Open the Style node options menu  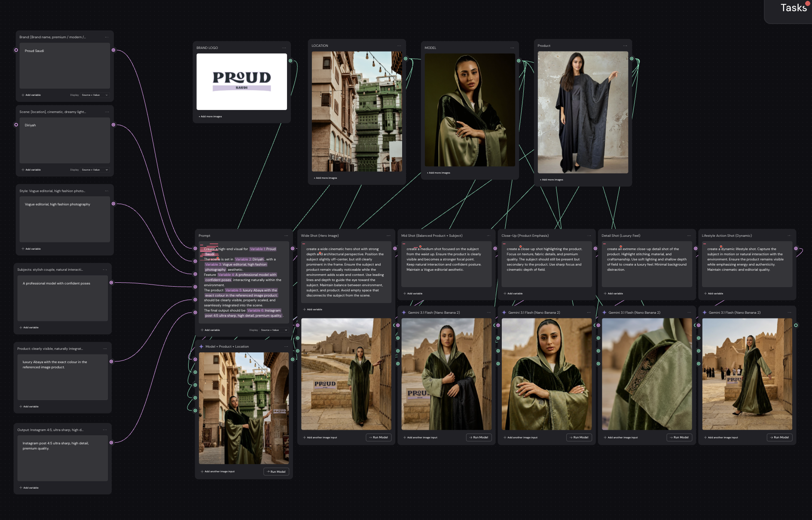(x=107, y=191)
